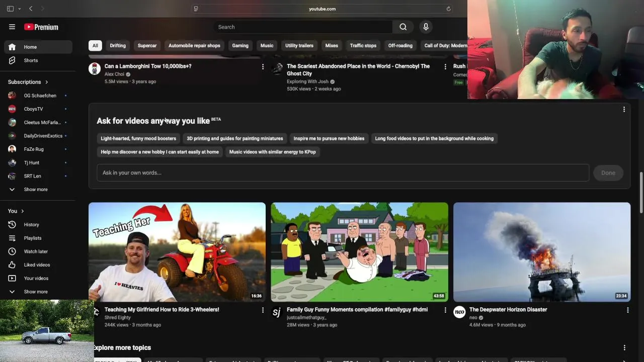
Task: Open Watch later in the sidebar
Action: click(x=38, y=251)
